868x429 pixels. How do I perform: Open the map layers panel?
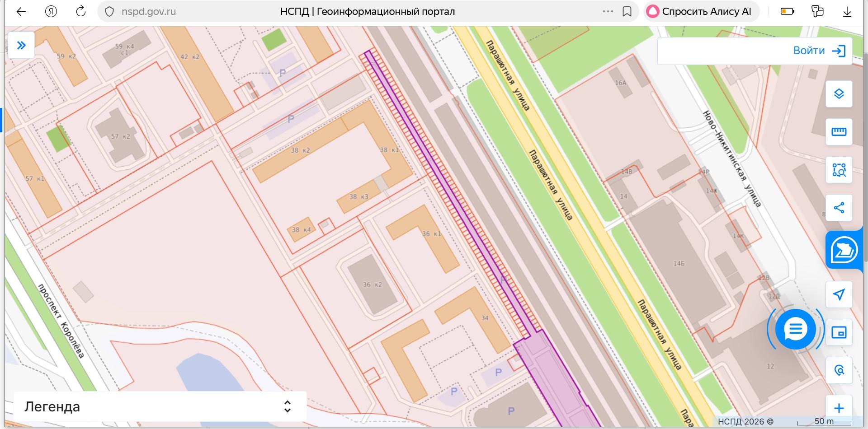point(839,94)
